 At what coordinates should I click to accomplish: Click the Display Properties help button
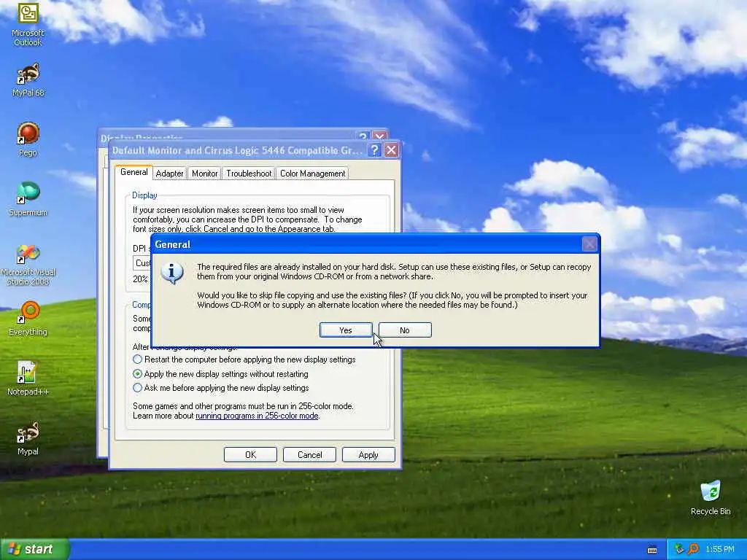point(363,136)
